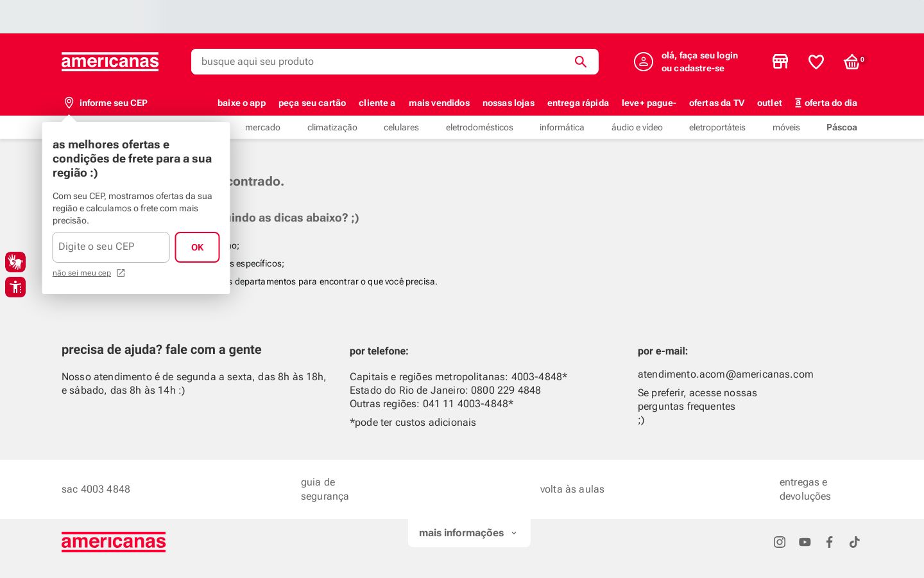924x578 pixels.
Task: Open the nossas lojas menu item
Action: click(508, 103)
